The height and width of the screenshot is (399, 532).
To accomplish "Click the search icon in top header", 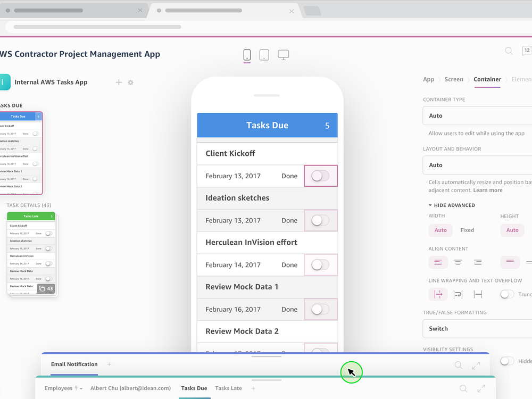I will point(509,51).
